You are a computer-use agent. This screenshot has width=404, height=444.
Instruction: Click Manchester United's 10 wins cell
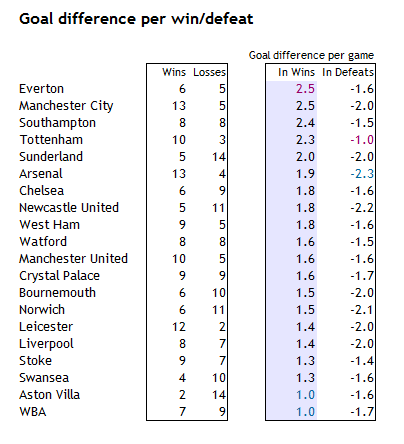(179, 259)
